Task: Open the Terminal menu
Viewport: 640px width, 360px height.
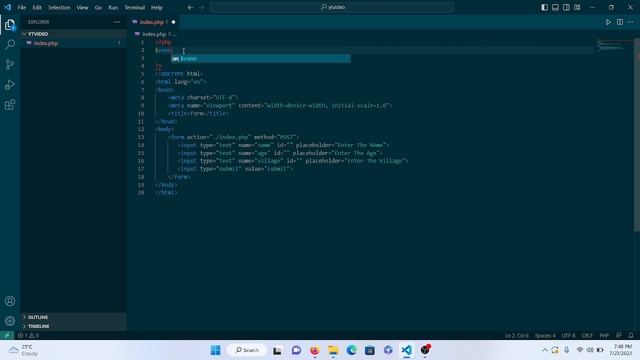Action: pyautogui.click(x=135, y=7)
